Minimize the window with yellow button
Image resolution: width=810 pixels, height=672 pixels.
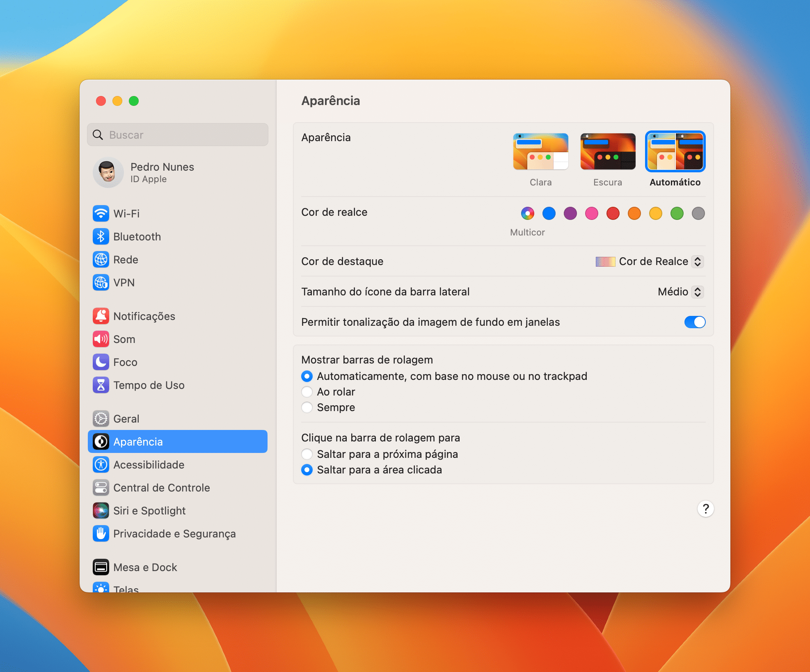[117, 101]
